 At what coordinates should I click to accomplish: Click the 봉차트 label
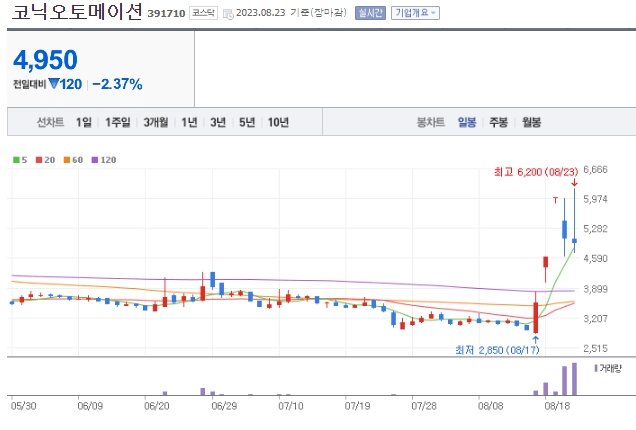coord(430,122)
